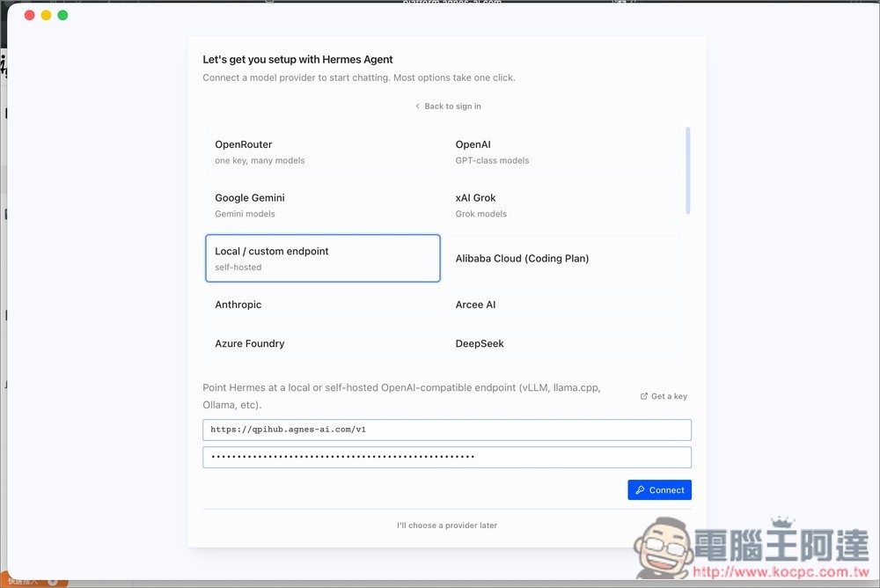Click the blue Connect button

tap(659, 489)
